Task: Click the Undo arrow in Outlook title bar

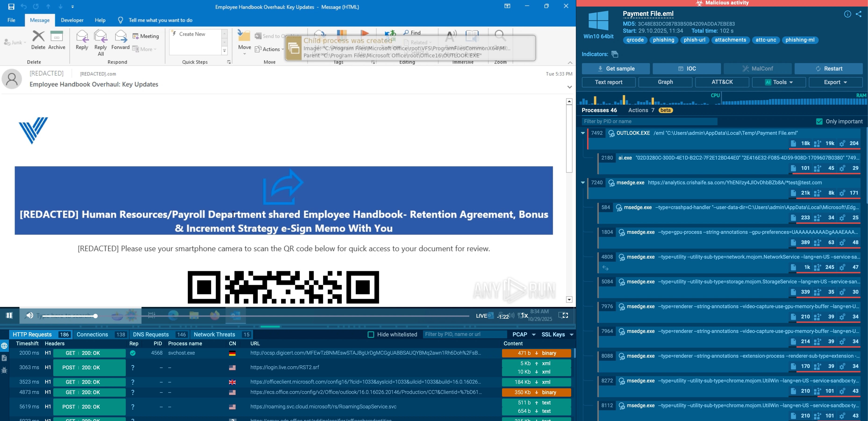Action: (x=24, y=6)
